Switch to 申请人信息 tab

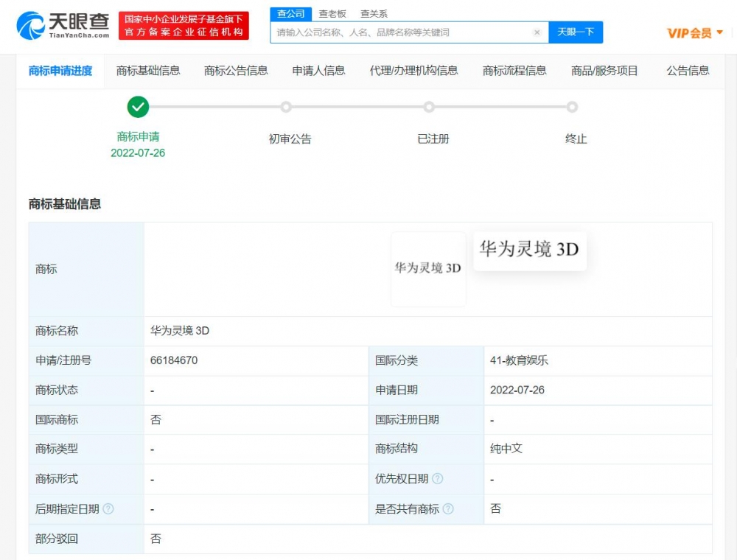pos(318,71)
